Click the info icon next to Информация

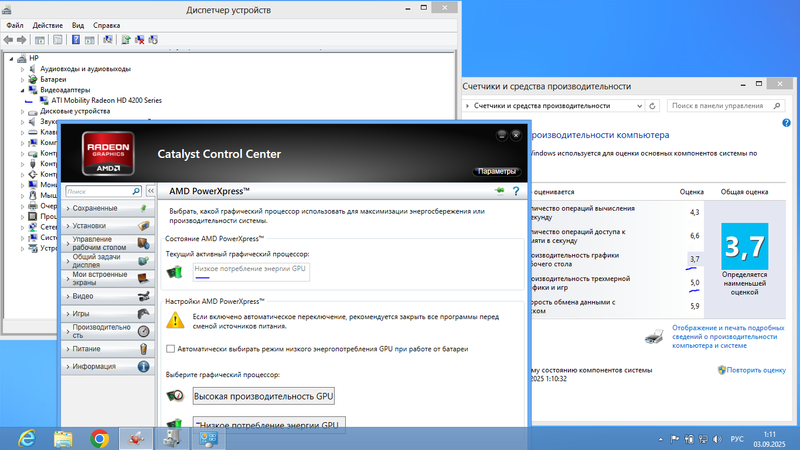[x=143, y=366]
